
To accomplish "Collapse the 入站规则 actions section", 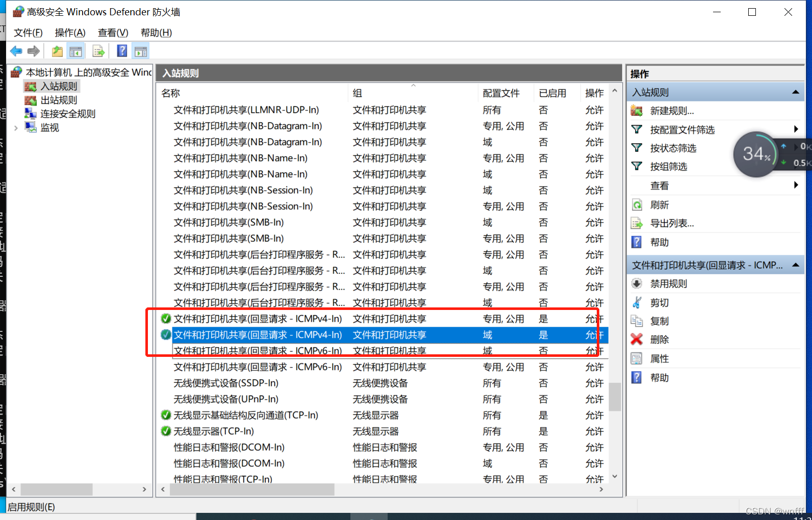I will click(795, 92).
